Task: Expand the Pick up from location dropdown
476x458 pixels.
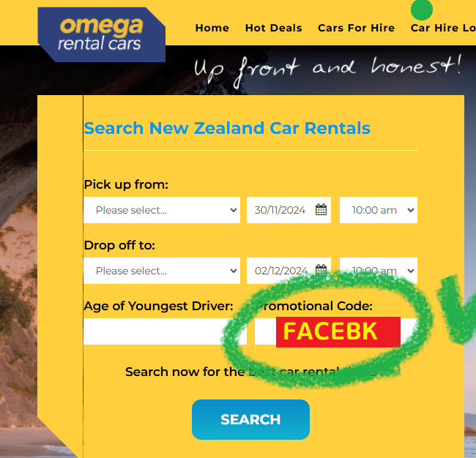Action: pos(162,210)
